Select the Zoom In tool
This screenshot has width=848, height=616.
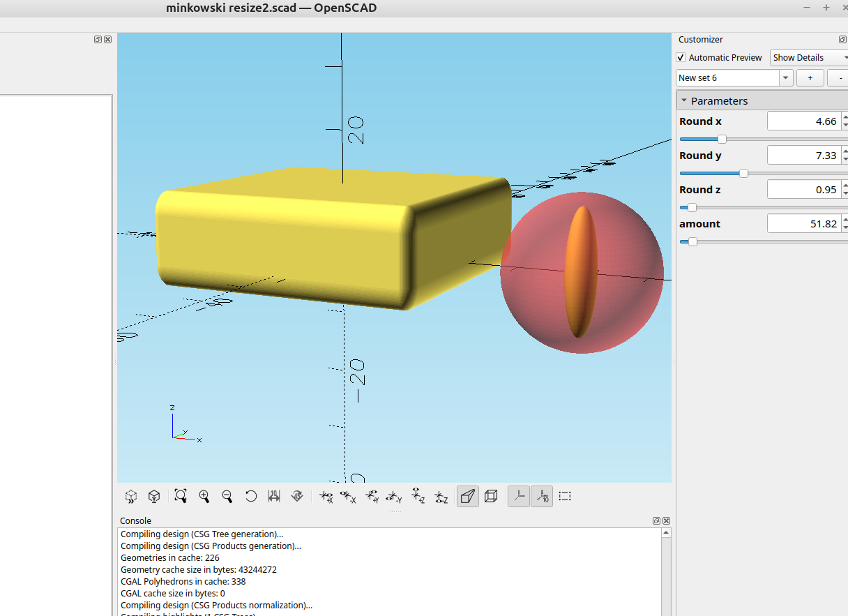point(204,496)
